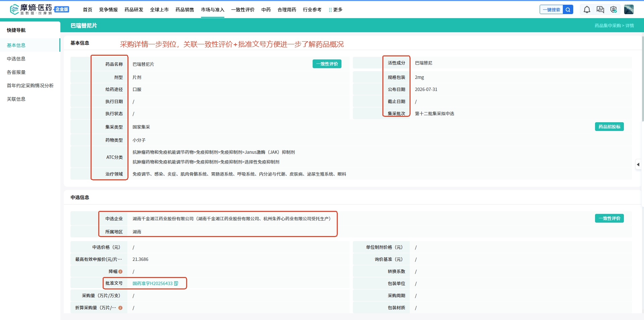The image size is (644, 320).
Task: Click the 小分子 drug type value
Action: pyautogui.click(x=139, y=140)
